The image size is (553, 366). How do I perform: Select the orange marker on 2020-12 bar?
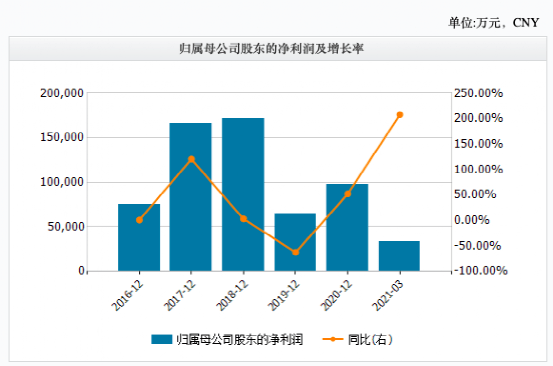[348, 194]
